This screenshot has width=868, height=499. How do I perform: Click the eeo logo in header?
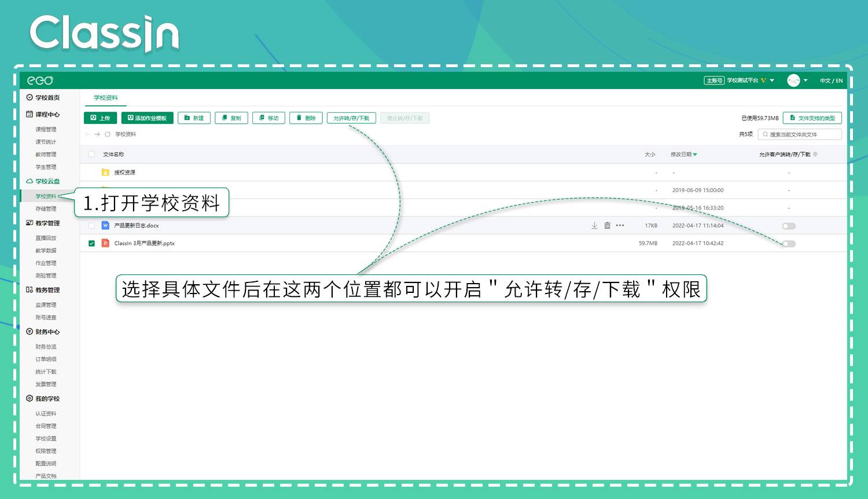[41, 80]
